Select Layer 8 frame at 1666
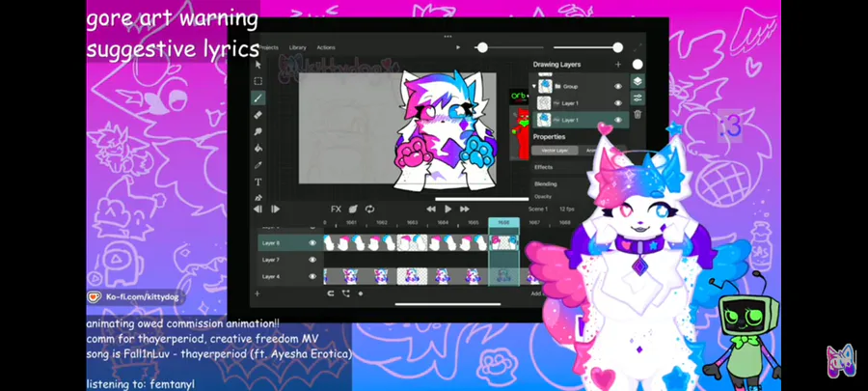This screenshot has height=391, width=868. [503, 242]
